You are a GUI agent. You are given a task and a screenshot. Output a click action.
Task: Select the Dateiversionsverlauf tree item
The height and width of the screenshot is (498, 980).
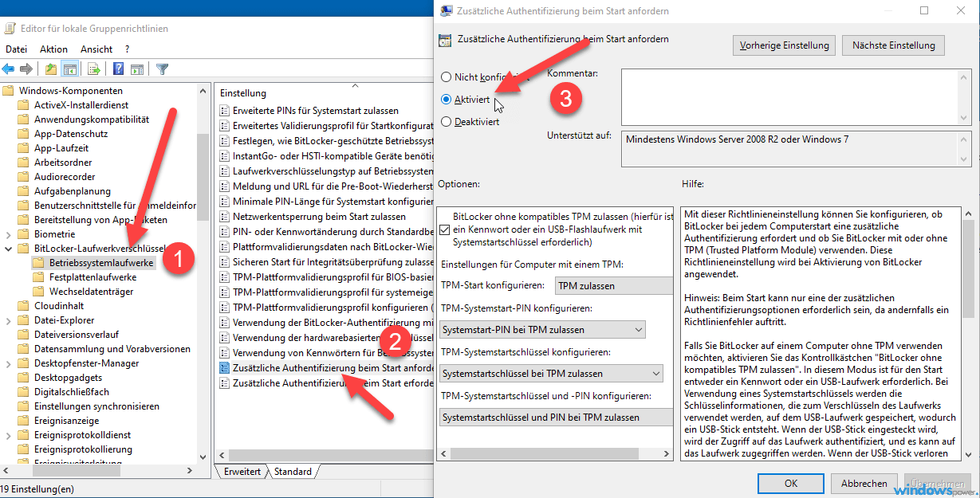point(77,335)
